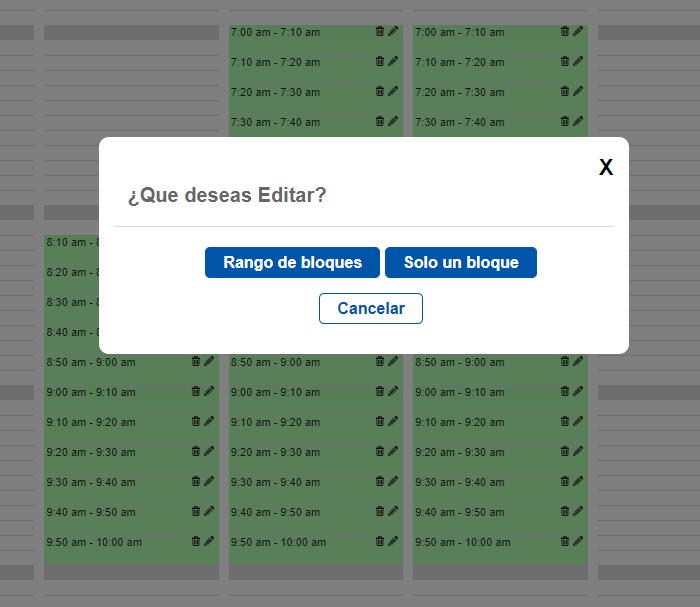Edit the 9:20 am block in middle column
Image resolution: width=700 pixels, height=607 pixels.
(393, 451)
